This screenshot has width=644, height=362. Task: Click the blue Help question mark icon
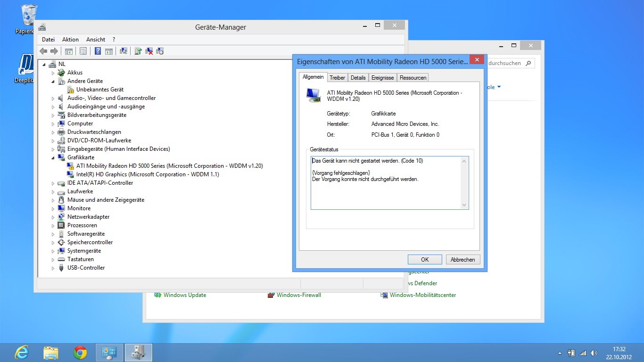point(98,51)
